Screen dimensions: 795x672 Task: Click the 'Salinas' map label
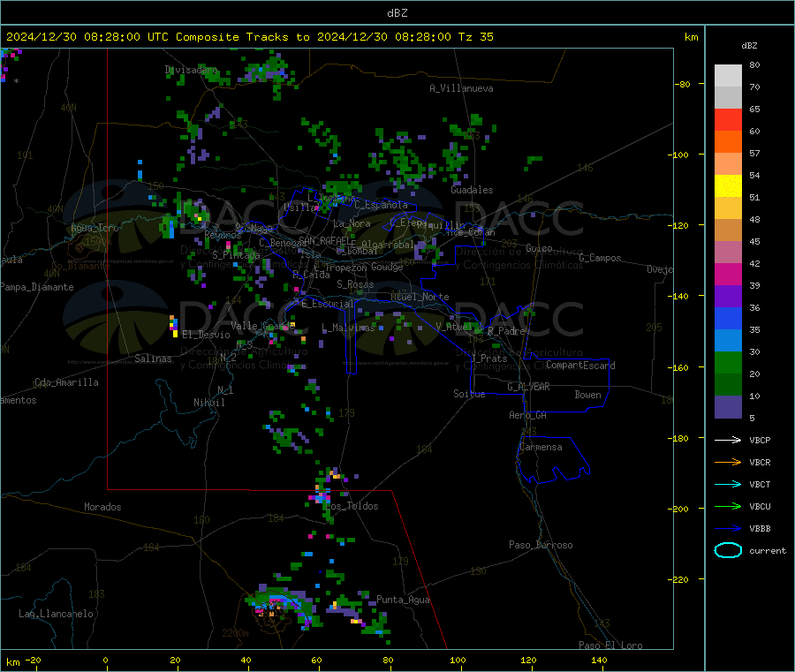click(x=153, y=359)
